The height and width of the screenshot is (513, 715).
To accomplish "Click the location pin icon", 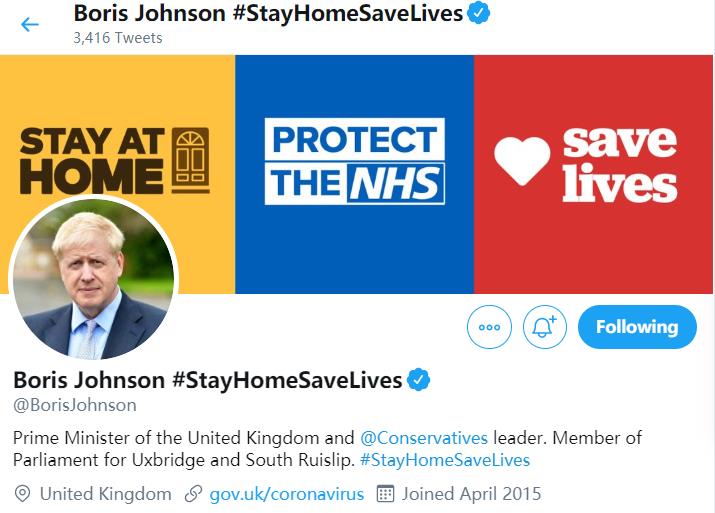I will tap(22, 494).
